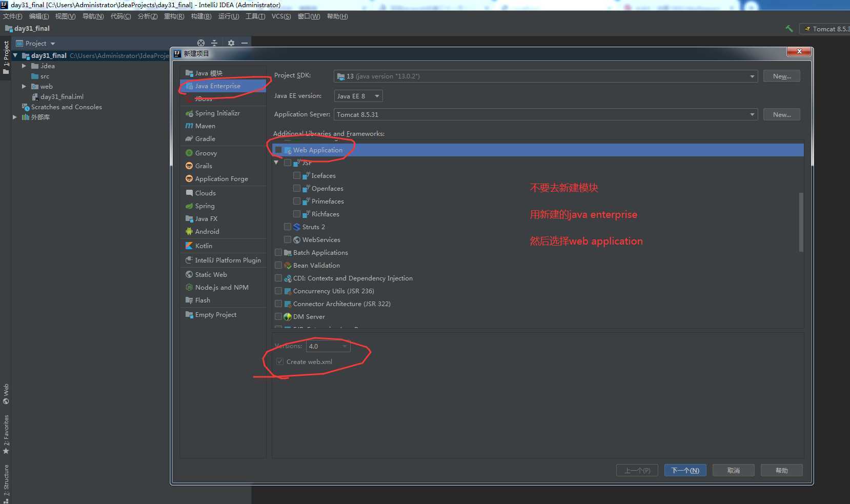
Task: Check Batch Applications framework
Action: (278, 252)
